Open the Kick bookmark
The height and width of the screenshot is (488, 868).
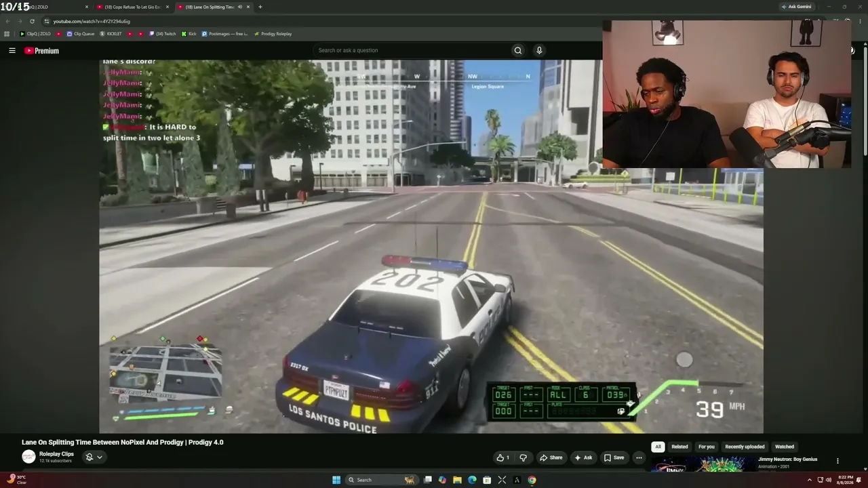[189, 34]
